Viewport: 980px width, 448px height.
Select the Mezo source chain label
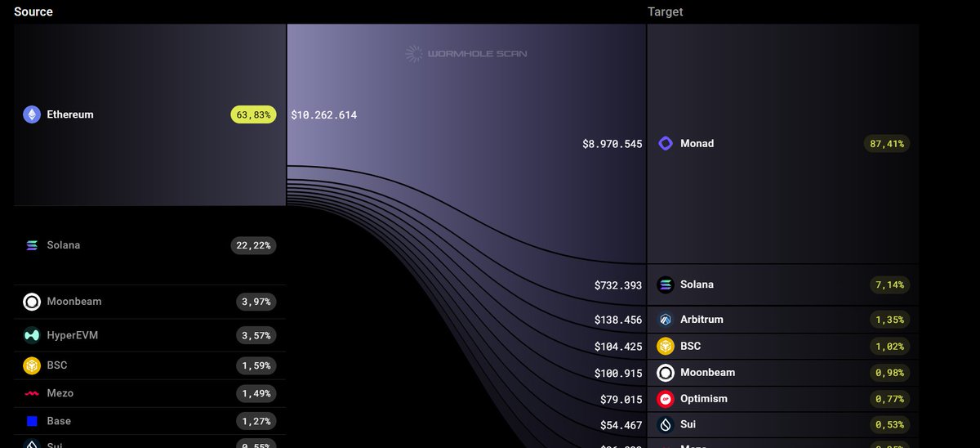60,393
